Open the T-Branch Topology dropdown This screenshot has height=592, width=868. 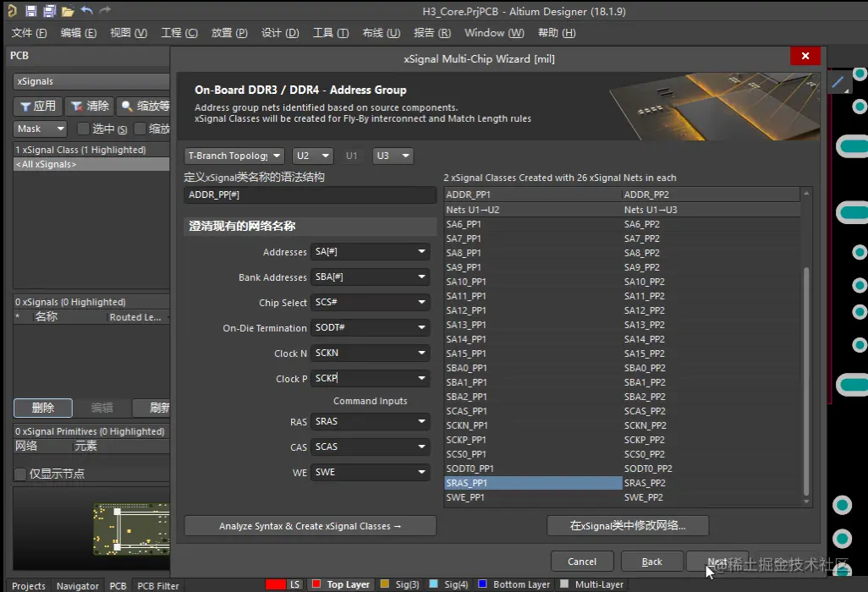[x=234, y=156]
